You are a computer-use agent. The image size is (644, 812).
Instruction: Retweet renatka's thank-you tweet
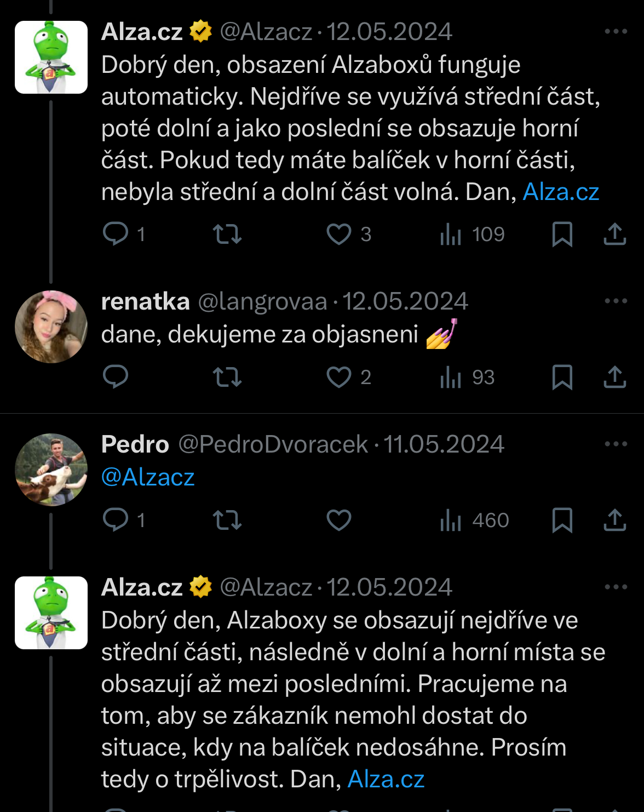(x=227, y=377)
